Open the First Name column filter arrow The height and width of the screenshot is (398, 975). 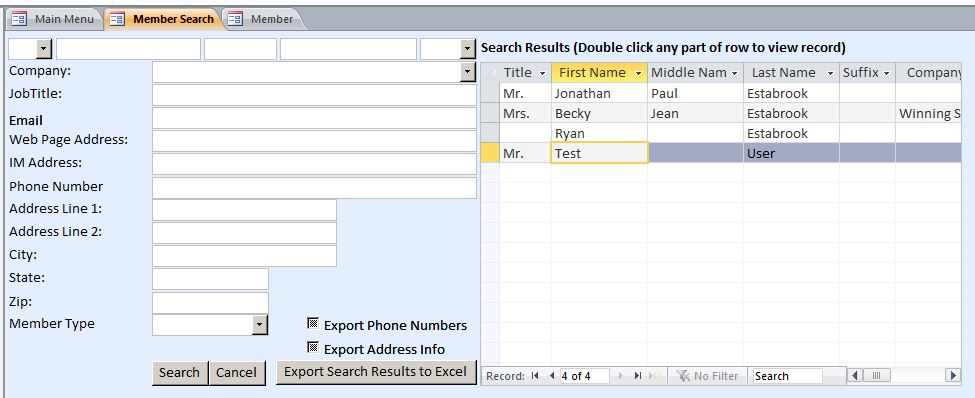tap(637, 73)
